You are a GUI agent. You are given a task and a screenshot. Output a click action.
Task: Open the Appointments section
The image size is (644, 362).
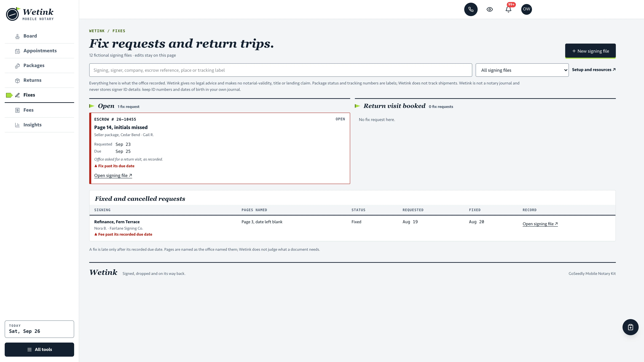39,51
